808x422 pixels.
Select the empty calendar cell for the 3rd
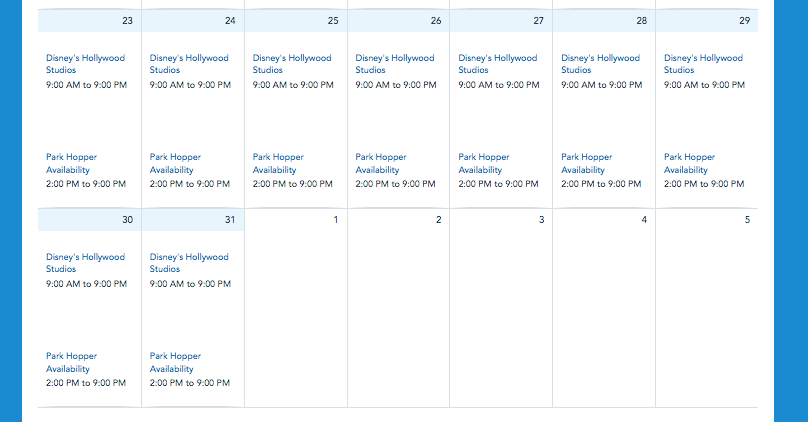(x=501, y=310)
